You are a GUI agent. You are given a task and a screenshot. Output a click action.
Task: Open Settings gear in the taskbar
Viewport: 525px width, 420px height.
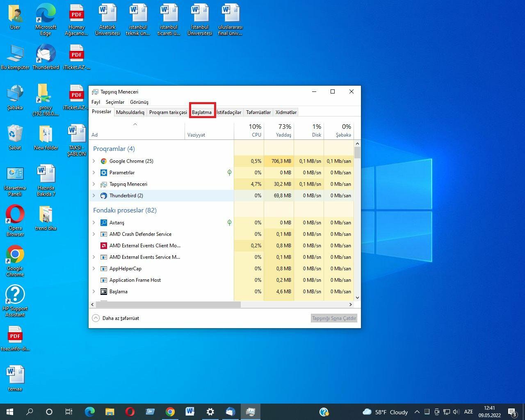(210, 412)
